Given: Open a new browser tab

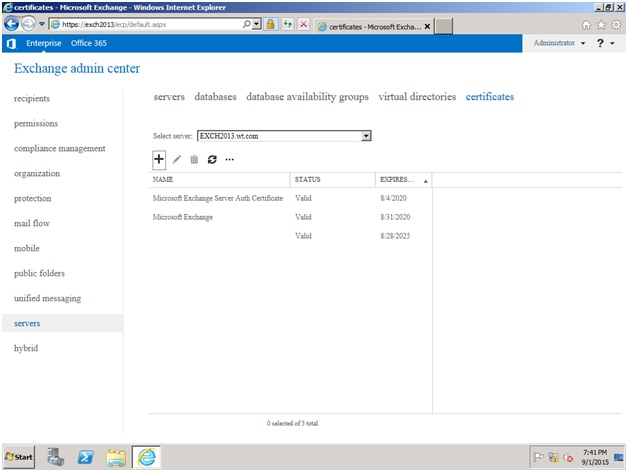Looking at the screenshot, I should coord(444,26).
